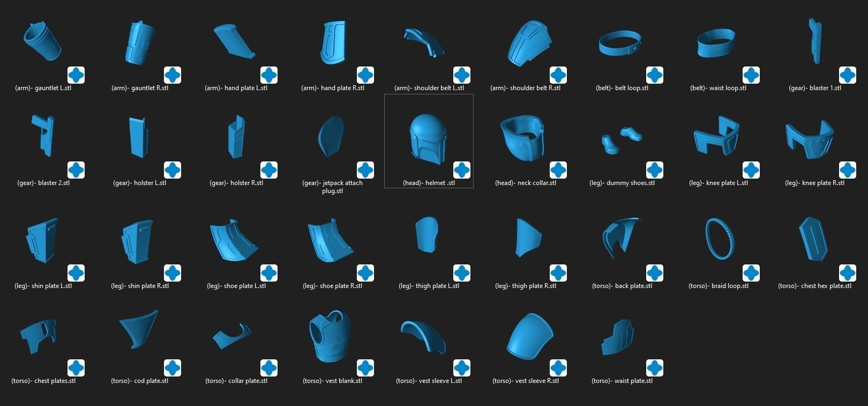Click the "(torso)- cod plate.stl" label

tap(140, 381)
